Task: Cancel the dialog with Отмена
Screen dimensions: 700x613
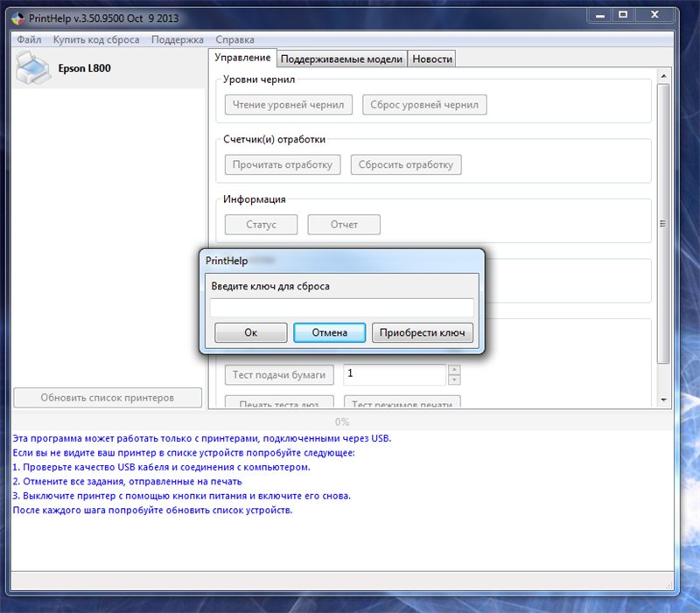Action: [x=330, y=333]
